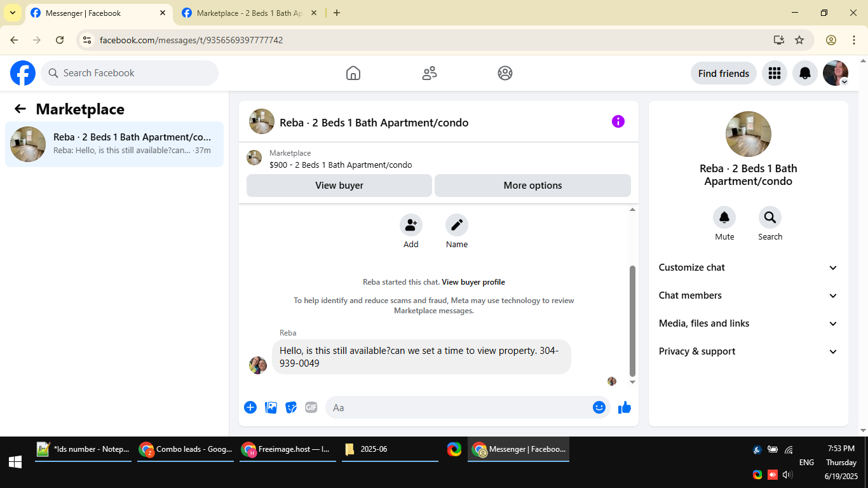Click the install app icon in address bar
This screenshot has height=488, width=868.
779,40
